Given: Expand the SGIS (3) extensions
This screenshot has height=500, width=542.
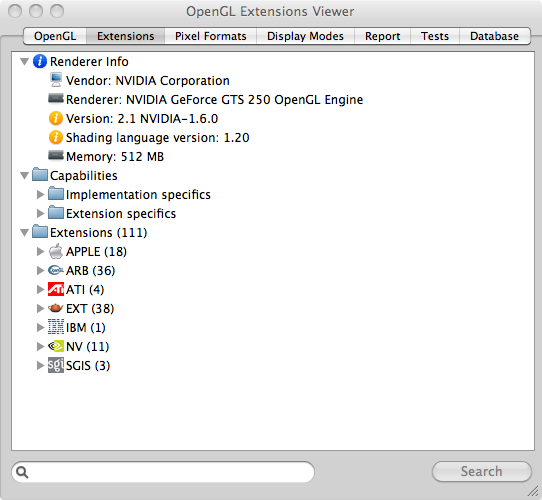Looking at the screenshot, I should (40, 365).
